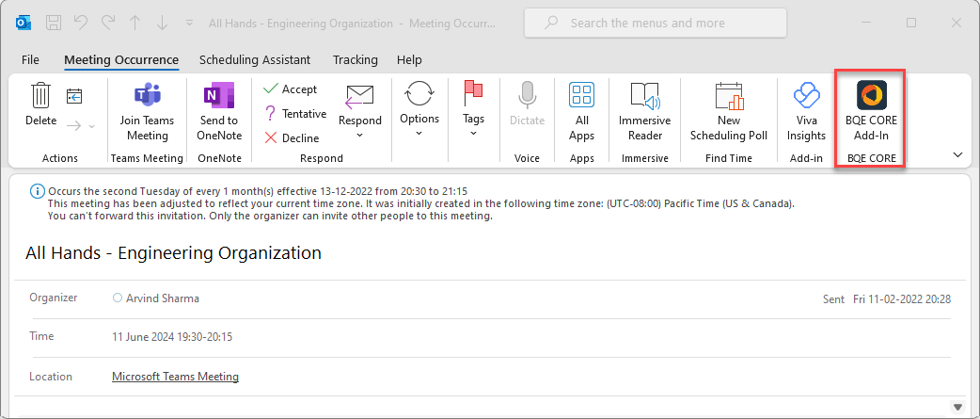
Task: Go to next item with down arrow
Action: pyautogui.click(x=162, y=24)
